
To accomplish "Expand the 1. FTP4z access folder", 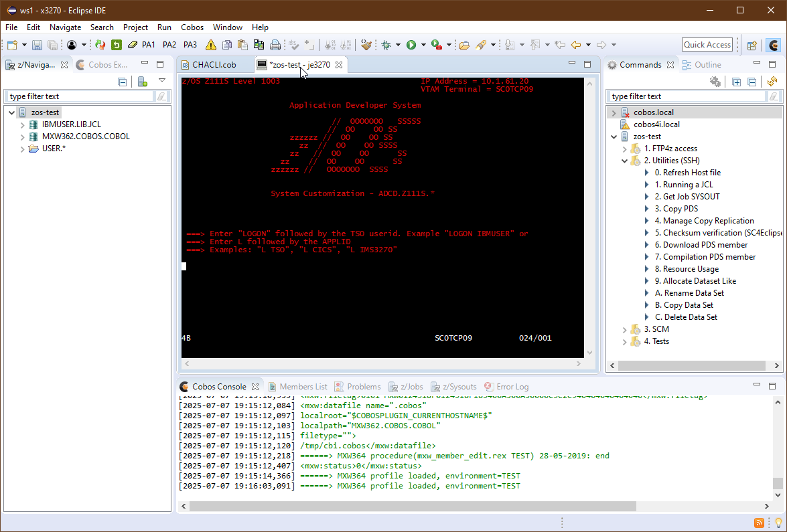I will [x=624, y=149].
